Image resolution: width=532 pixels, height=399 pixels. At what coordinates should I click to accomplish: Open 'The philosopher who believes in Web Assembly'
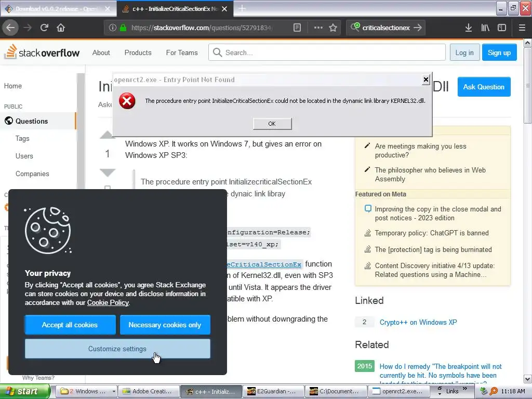click(430, 175)
